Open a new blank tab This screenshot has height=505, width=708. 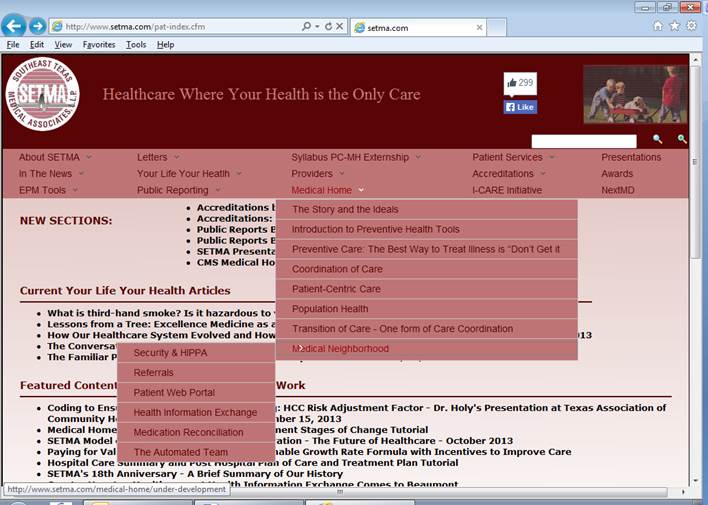[x=496, y=28]
